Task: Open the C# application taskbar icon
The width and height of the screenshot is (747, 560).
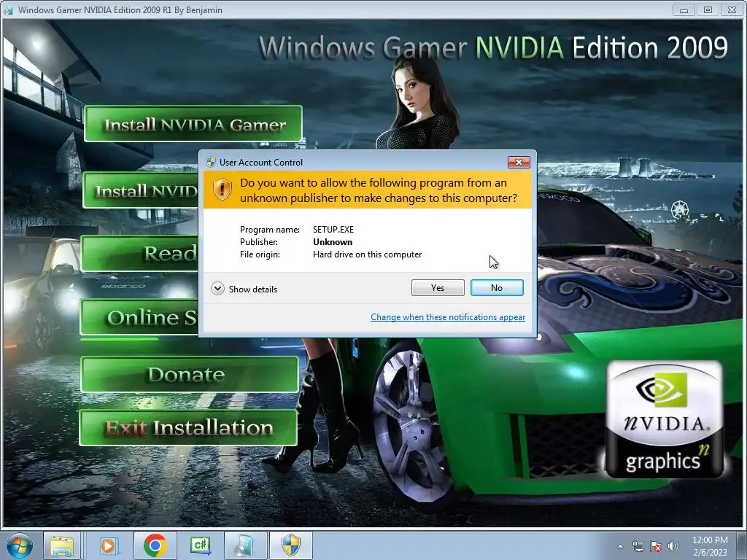Action: (201, 545)
